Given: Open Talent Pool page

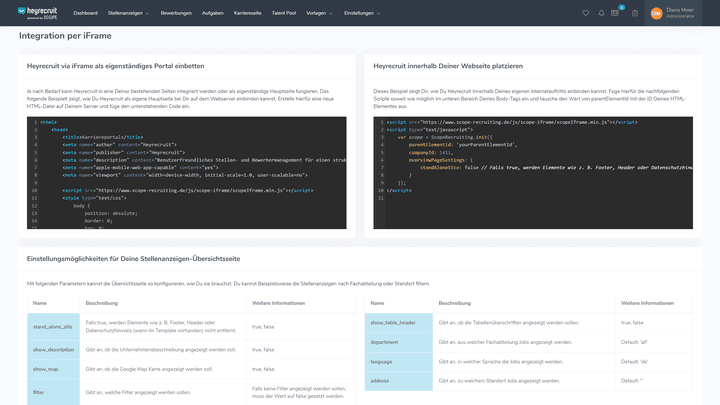Looking at the screenshot, I should point(284,13).
